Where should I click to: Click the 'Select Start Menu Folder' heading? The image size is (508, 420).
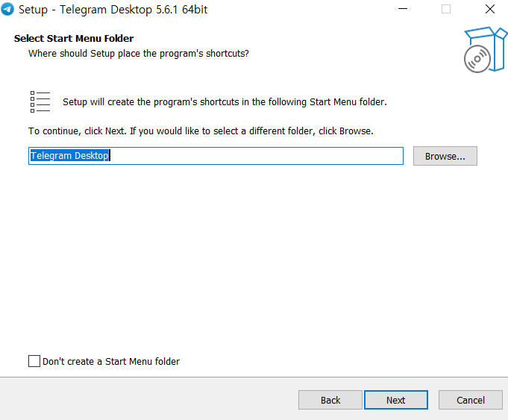74,38
